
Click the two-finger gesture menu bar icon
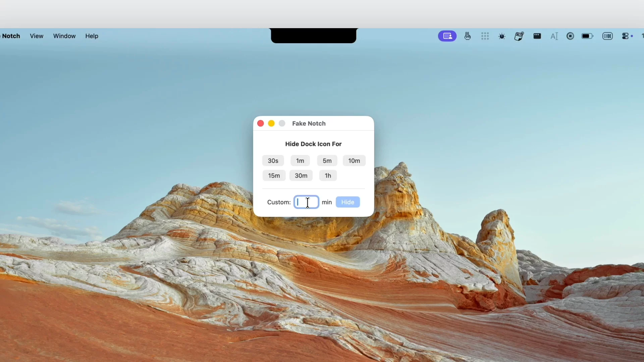click(x=467, y=36)
